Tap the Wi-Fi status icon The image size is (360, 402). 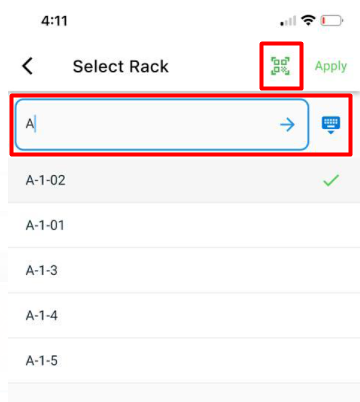[308, 21]
